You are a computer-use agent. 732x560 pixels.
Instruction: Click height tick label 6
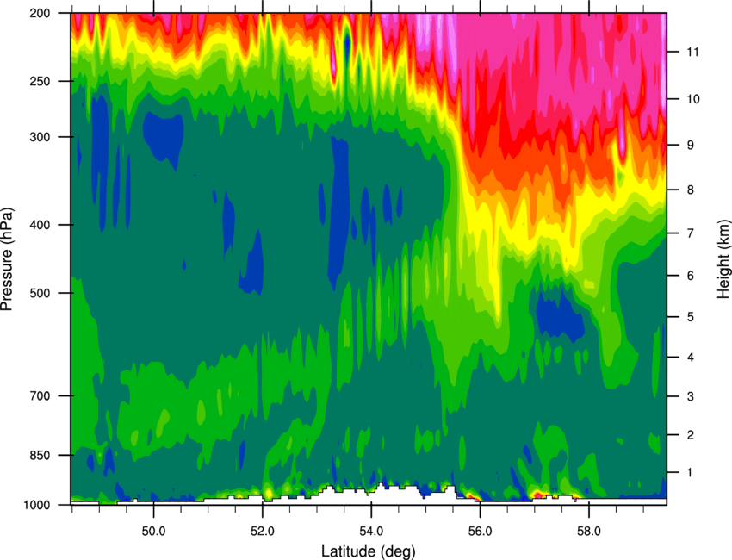pyautogui.click(x=691, y=276)
